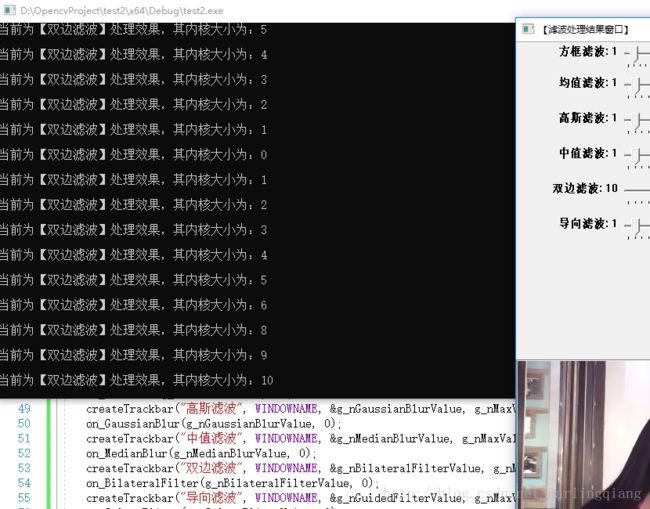Viewport: 650px width, 509px height.
Task: Click the 高斯滤波: 1 label
Action: point(588,118)
